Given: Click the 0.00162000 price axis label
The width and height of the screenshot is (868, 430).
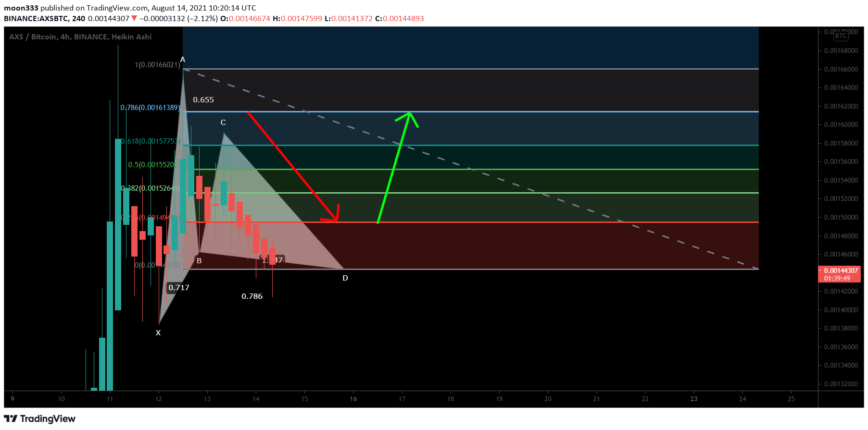Looking at the screenshot, I should coord(841,106).
